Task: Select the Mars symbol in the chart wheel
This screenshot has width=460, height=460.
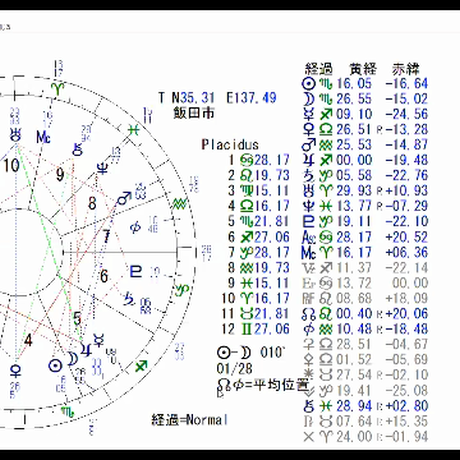Action: click(124, 199)
